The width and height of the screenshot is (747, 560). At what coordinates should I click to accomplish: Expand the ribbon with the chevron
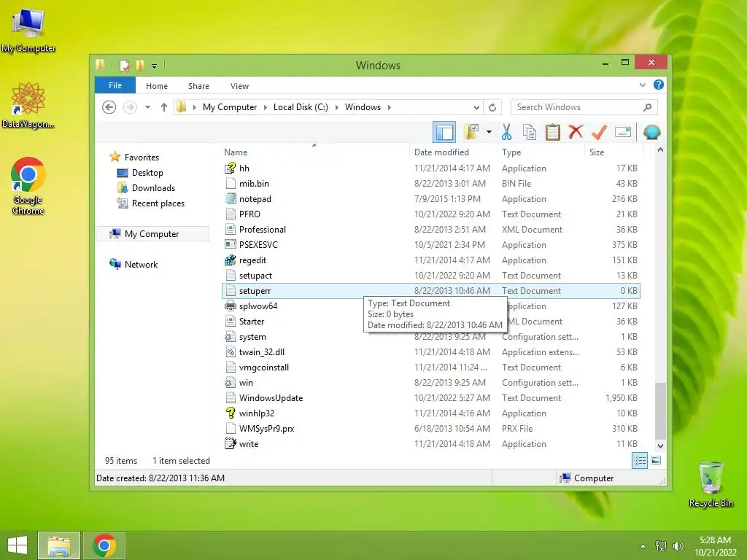(x=642, y=85)
